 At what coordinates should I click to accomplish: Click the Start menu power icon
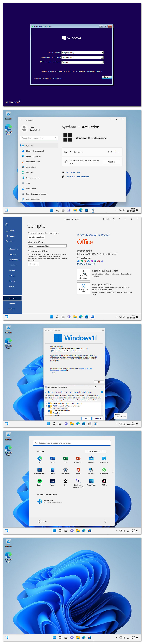pos(105,521)
